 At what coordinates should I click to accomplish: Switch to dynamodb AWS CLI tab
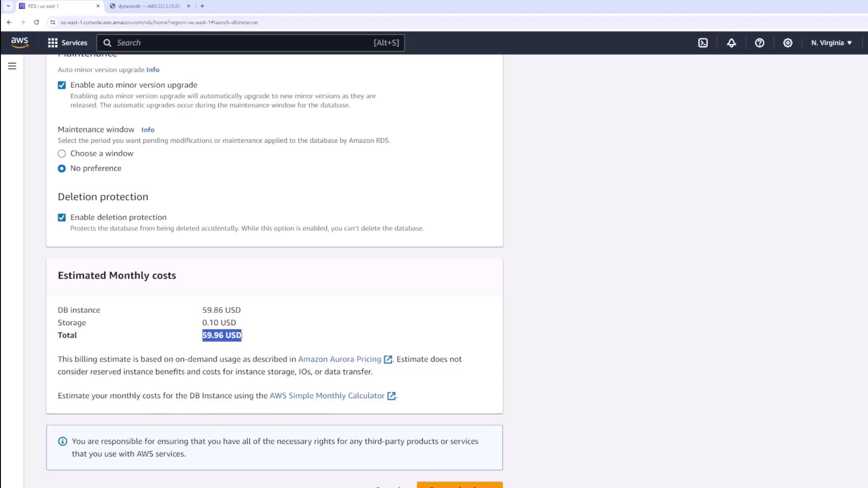(x=148, y=6)
